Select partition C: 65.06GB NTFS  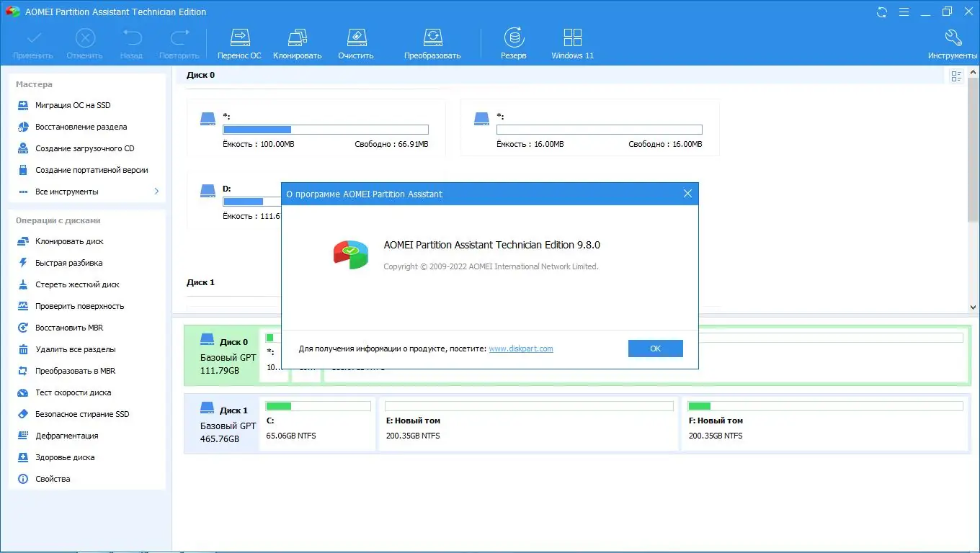tap(318, 423)
